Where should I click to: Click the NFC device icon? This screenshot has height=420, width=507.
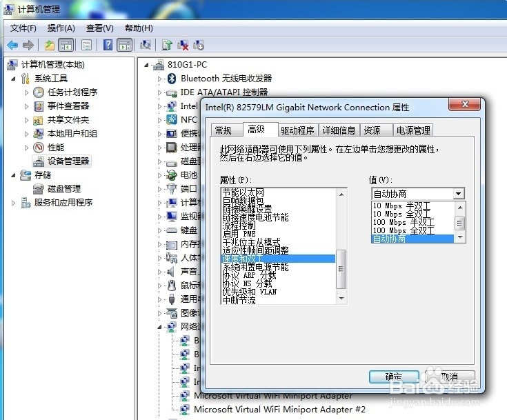click(171, 119)
